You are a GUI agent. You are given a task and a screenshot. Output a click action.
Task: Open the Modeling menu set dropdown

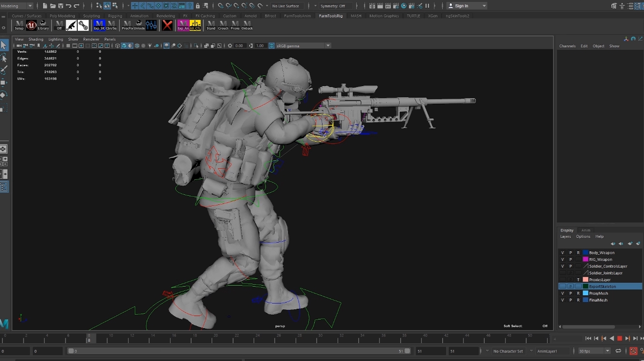[17, 6]
